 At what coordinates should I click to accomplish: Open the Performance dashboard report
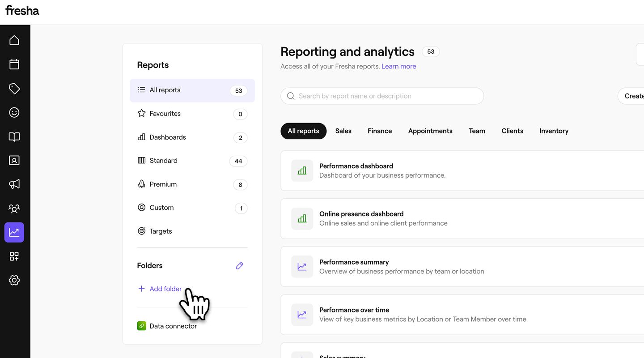(x=356, y=166)
